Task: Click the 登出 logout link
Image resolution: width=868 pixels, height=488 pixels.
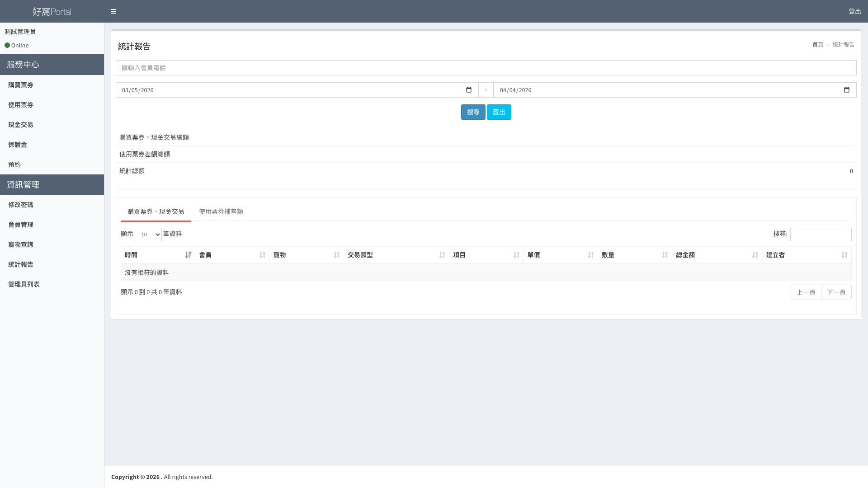Action: point(854,11)
